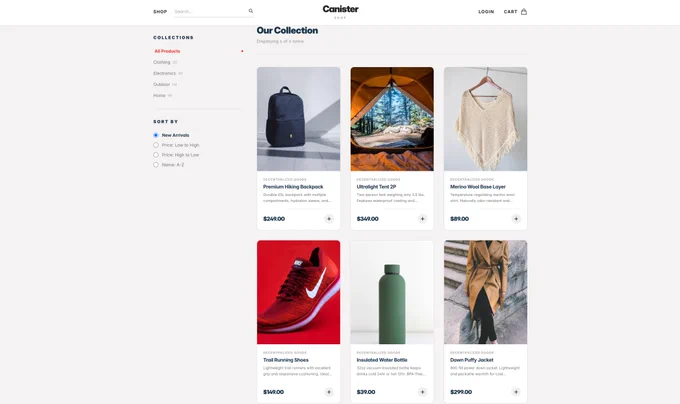Go to the Login page
Viewport: 680px width, 404px height.
[x=486, y=12]
